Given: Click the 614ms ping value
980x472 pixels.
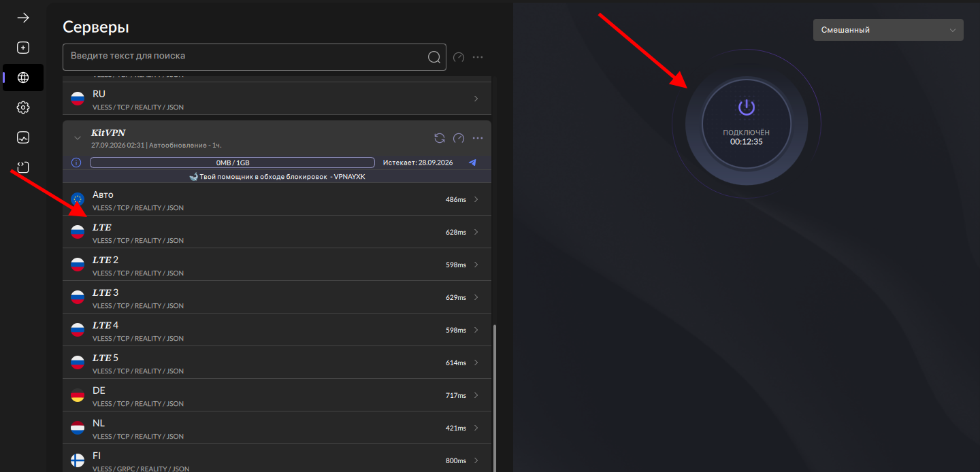Looking at the screenshot, I should pyautogui.click(x=456, y=363).
